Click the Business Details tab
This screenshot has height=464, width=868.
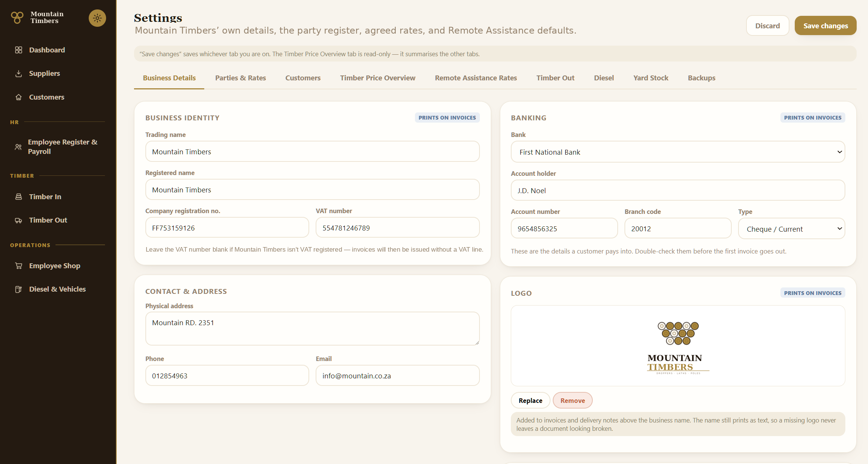[169, 78]
